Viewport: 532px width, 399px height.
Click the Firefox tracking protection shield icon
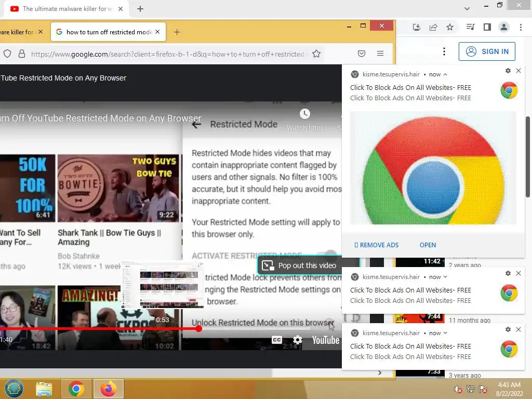(7, 54)
